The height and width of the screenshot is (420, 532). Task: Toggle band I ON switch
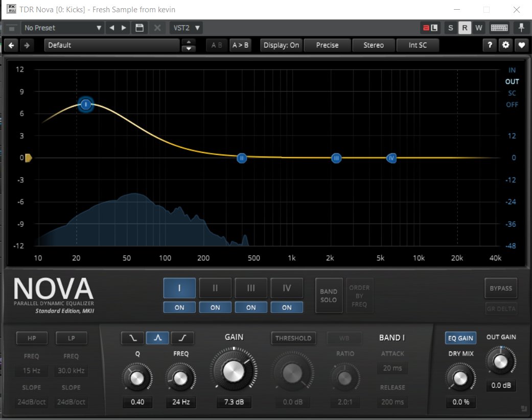[x=179, y=307]
